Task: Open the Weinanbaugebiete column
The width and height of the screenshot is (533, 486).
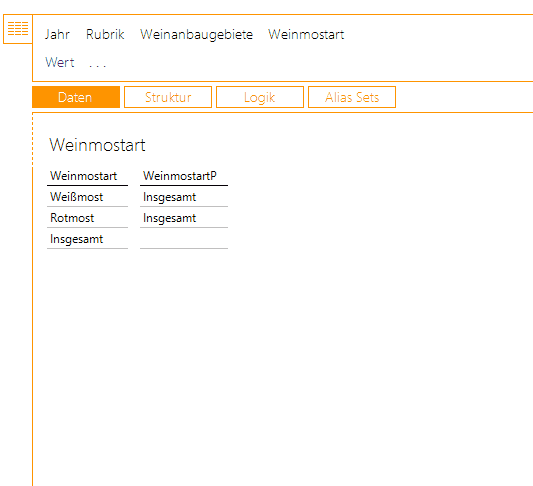Action: point(196,35)
